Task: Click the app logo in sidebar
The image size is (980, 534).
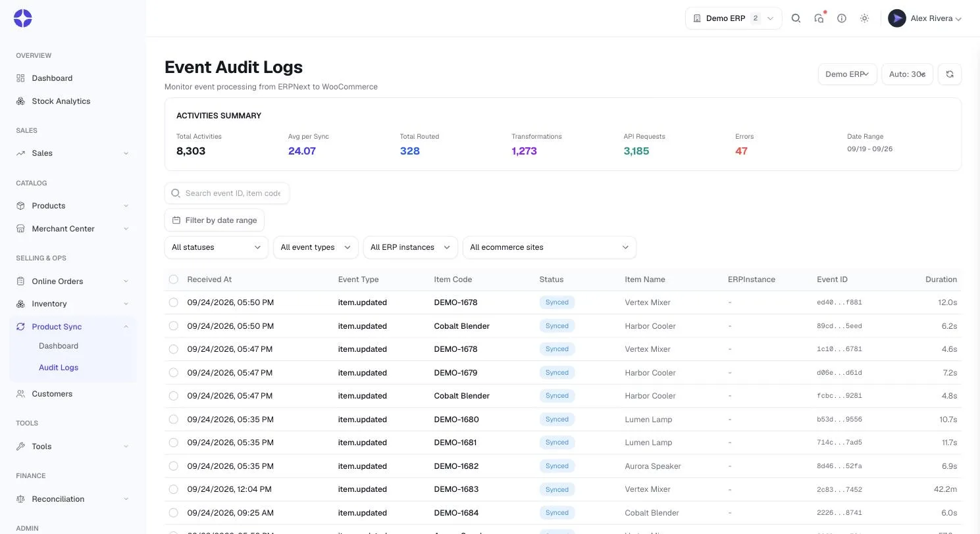Action: [x=23, y=18]
